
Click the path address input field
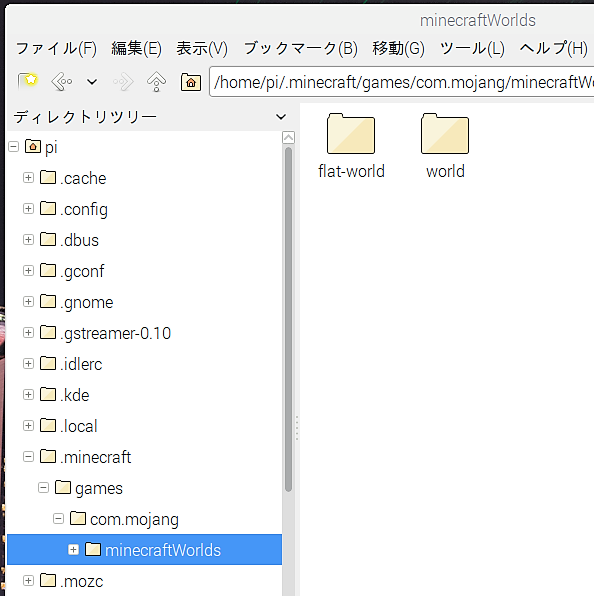tap(401, 82)
